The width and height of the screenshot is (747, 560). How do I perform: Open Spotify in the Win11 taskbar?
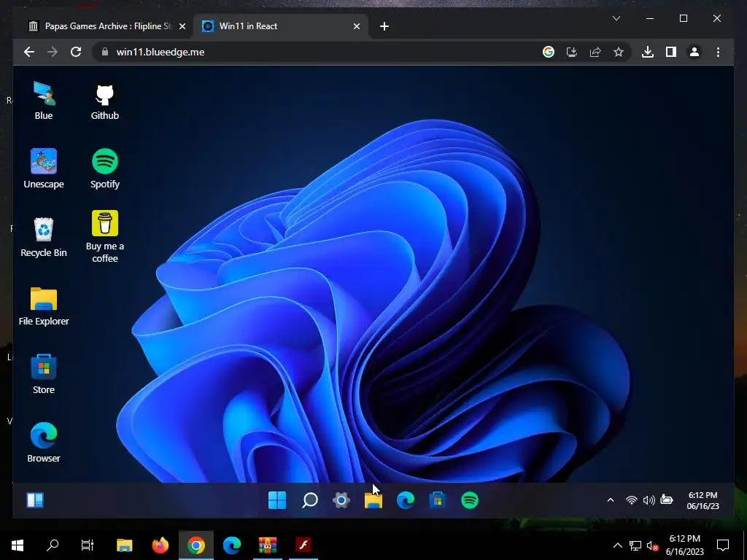(x=470, y=500)
